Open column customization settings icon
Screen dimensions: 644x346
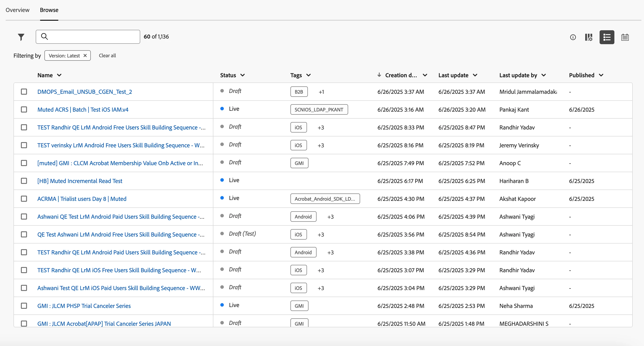point(589,37)
